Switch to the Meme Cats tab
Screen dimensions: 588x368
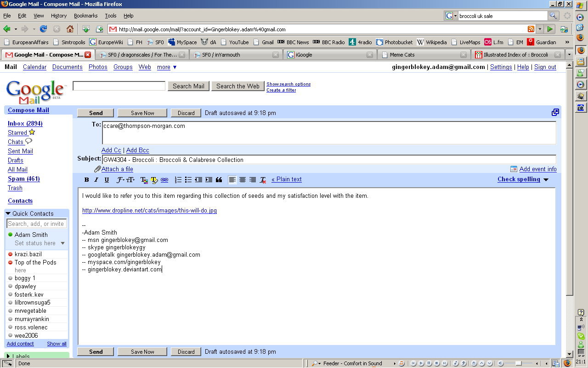[424, 55]
